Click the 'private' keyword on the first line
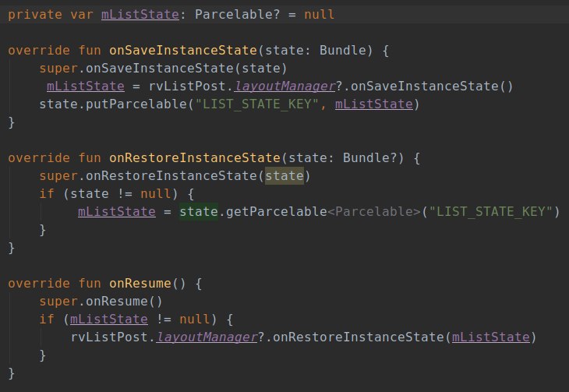 tap(35, 15)
